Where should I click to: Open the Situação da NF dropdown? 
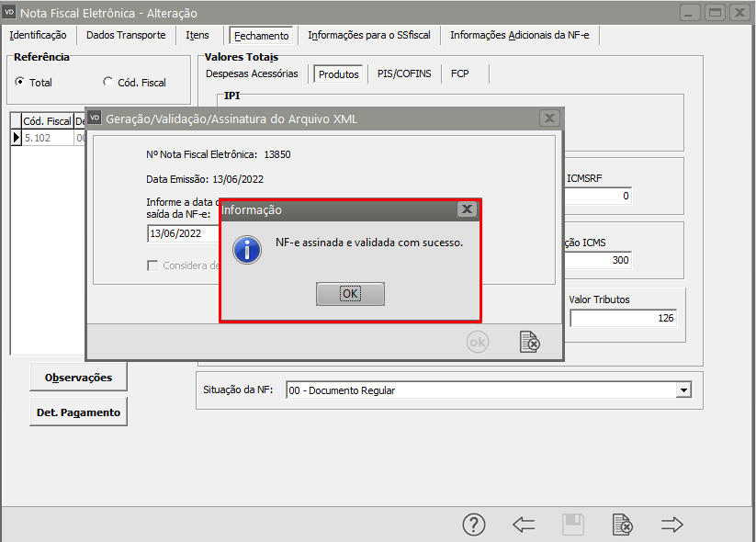pos(683,390)
